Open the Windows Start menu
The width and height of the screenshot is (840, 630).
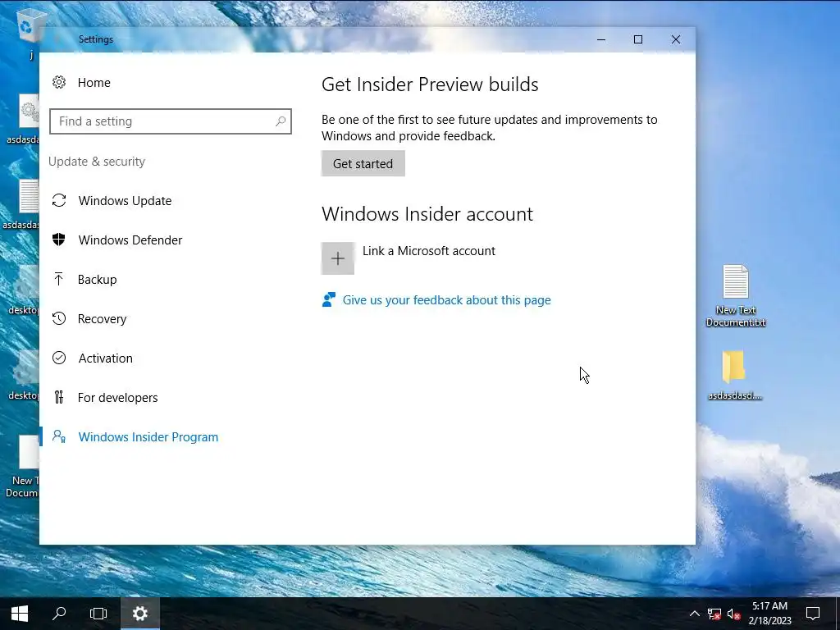[x=20, y=614]
